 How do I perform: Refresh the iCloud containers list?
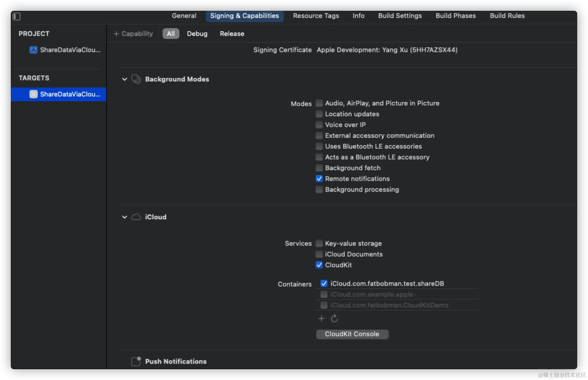click(334, 318)
